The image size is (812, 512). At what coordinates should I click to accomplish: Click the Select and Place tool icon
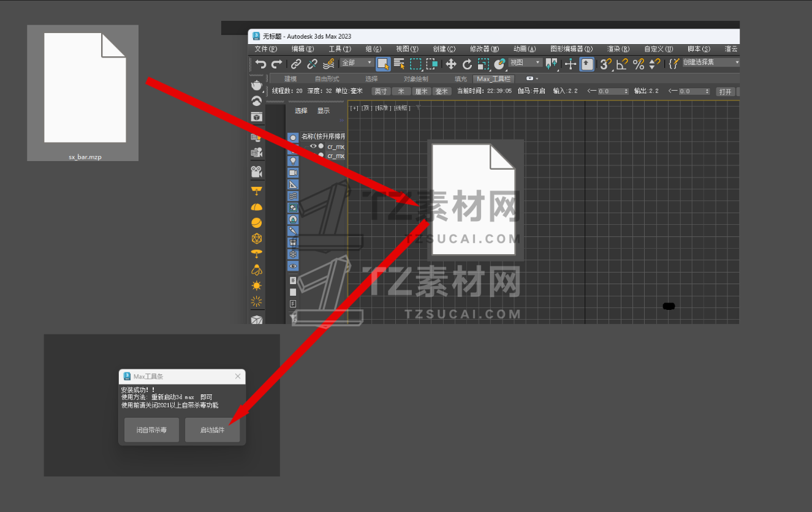pyautogui.click(x=499, y=64)
